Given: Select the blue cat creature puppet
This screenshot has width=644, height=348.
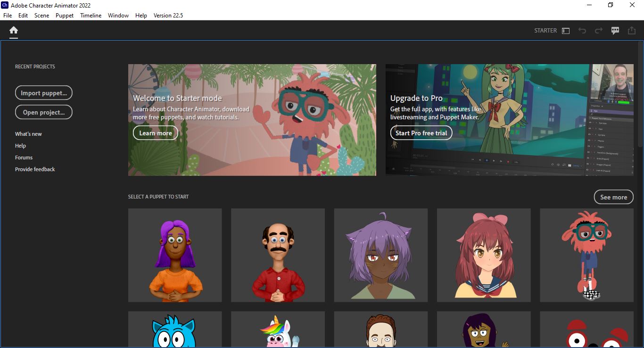Looking at the screenshot, I should pyautogui.click(x=175, y=329).
